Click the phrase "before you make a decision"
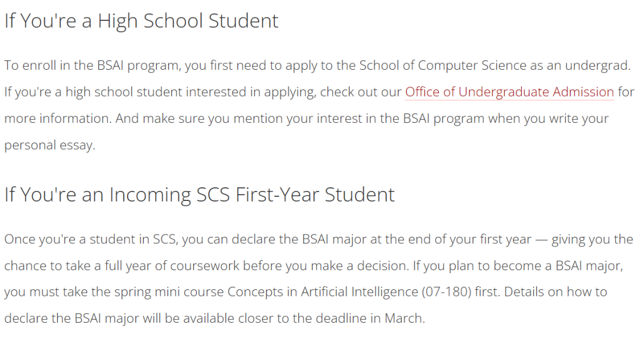The width and height of the screenshot is (644, 343). pos(326,265)
